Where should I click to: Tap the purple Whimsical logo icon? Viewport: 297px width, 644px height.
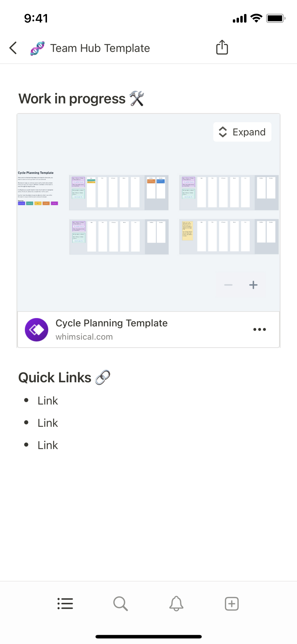point(36,329)
